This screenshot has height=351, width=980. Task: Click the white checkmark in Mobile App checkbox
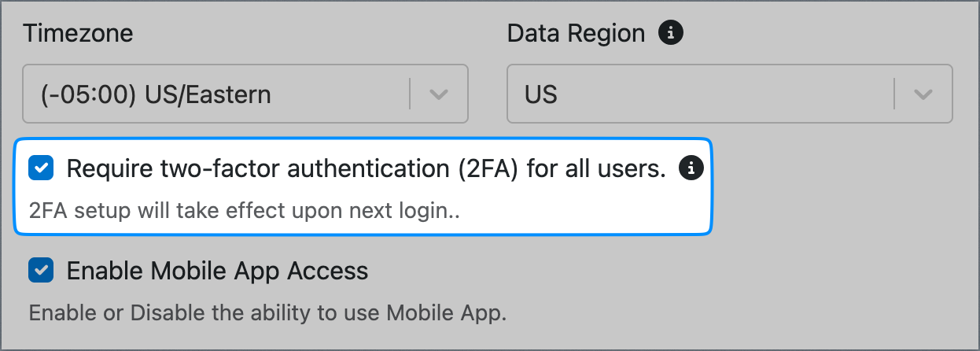point(41,271)
